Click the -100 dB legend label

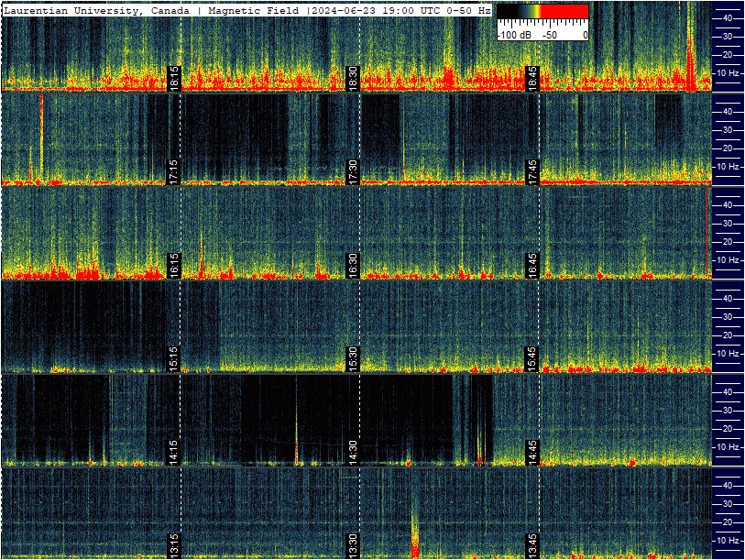tap(515, 35)
